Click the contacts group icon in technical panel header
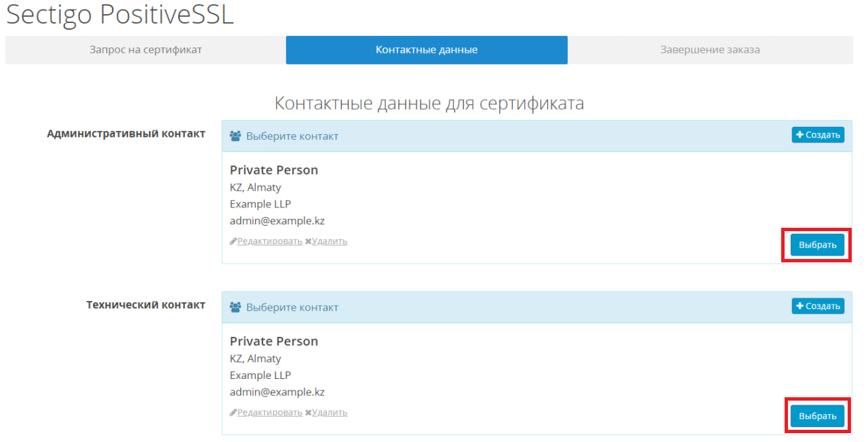This screenshot has height=442, width=868. [235, 307]
